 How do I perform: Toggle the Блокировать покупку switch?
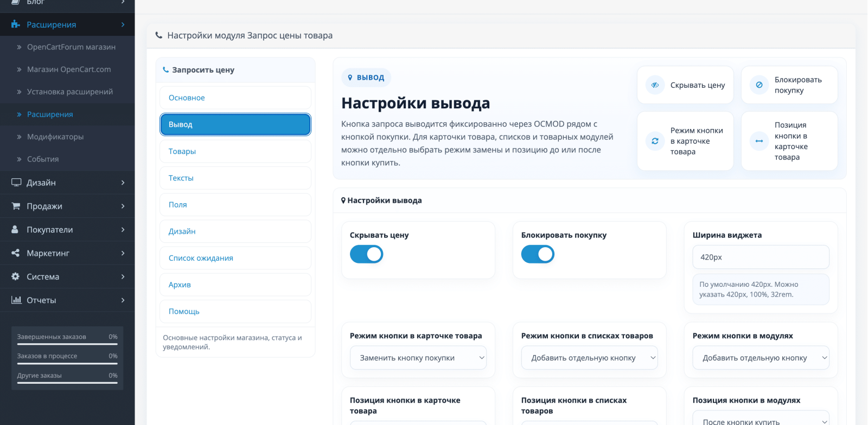click(x=538, y=254)
